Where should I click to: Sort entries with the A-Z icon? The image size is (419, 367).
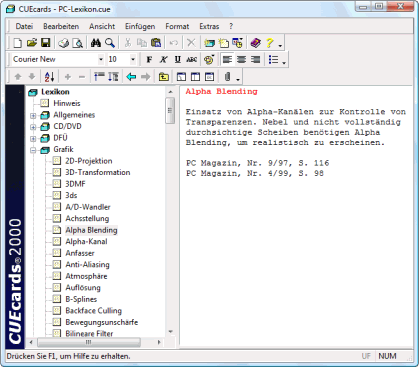point(49,77)
